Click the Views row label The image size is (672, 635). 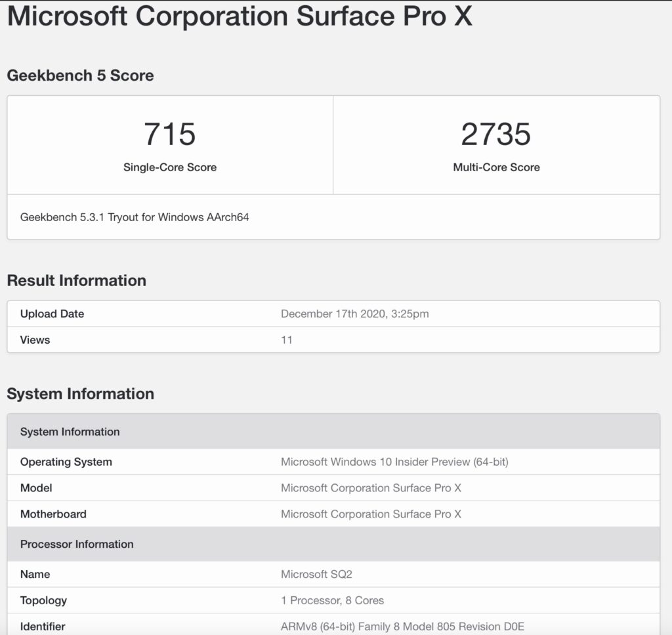tap(35, 340)
